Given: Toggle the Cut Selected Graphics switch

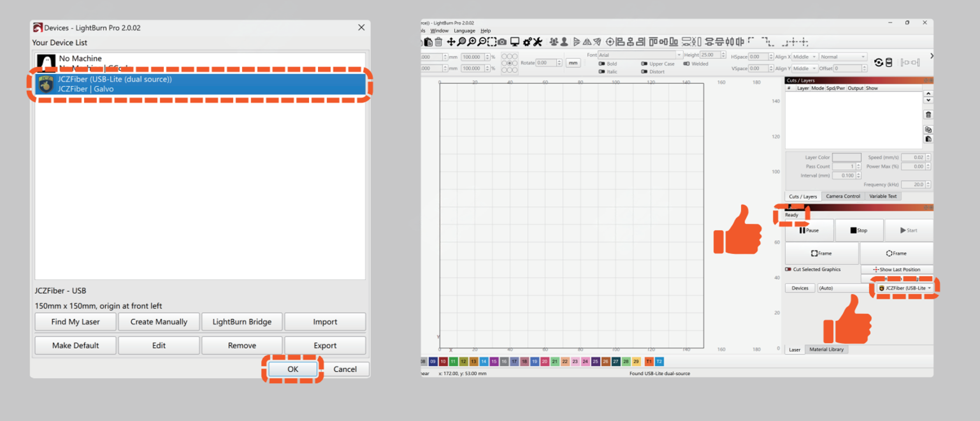Looking at the screenshot, I should tap(788, 269).
